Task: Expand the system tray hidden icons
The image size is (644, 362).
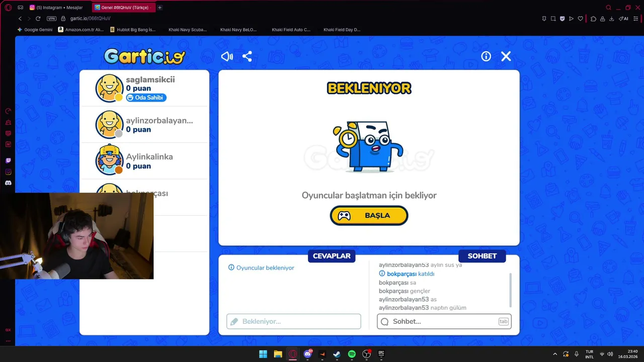Action: pyautogui.click(x=555, y=354)
